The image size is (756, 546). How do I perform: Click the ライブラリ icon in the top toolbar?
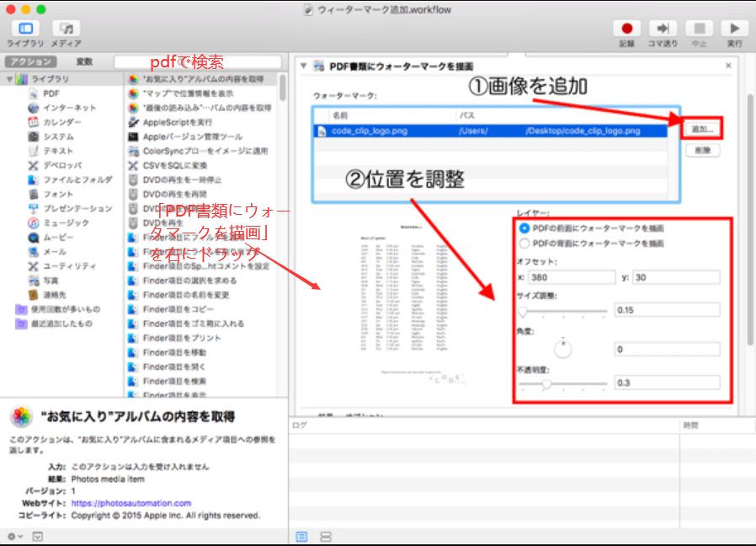(24, 26)
